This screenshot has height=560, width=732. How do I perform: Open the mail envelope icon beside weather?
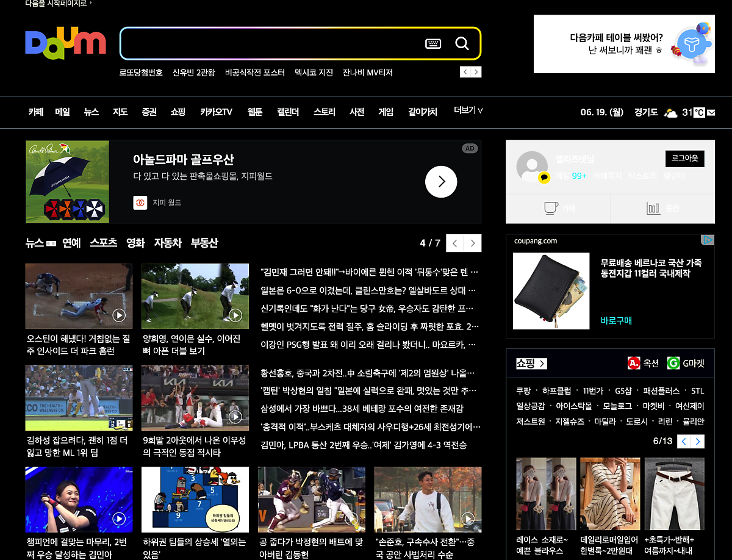click(711, 113)
